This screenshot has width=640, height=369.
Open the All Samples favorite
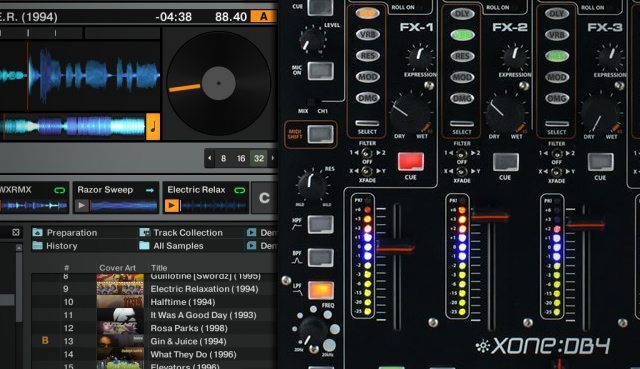pyautogui.click(x=171, y=246)
